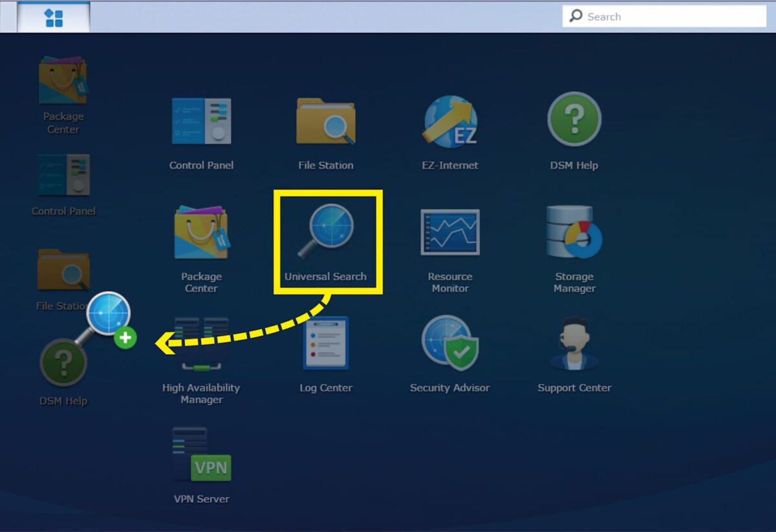Open the Log Center app
This screenshot has width=776, height=532.
point(326,355)
